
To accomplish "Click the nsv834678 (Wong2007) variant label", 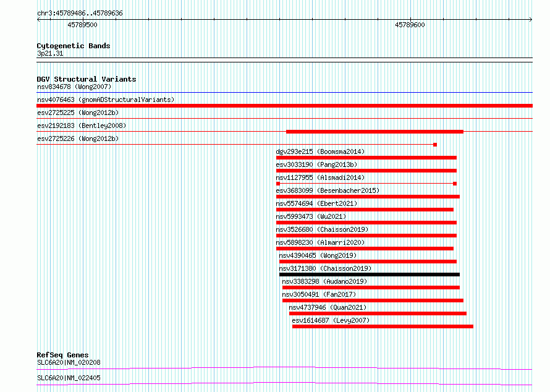I will click(x=74, y=87).
